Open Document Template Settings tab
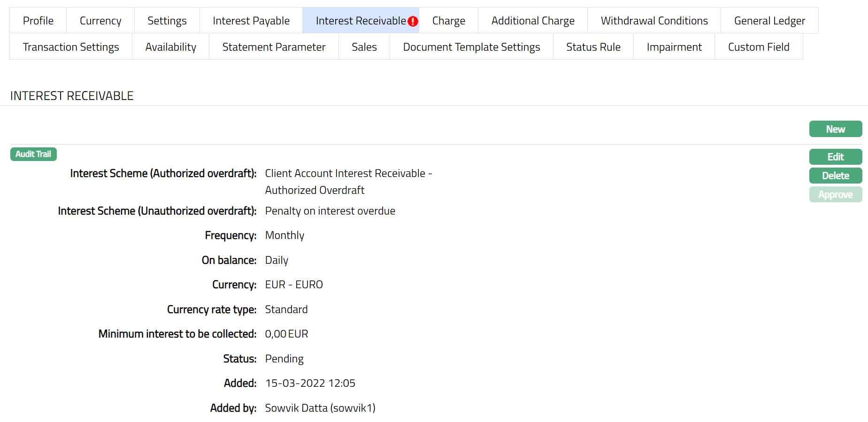868x422 pixels. click(x=471, y=47)
